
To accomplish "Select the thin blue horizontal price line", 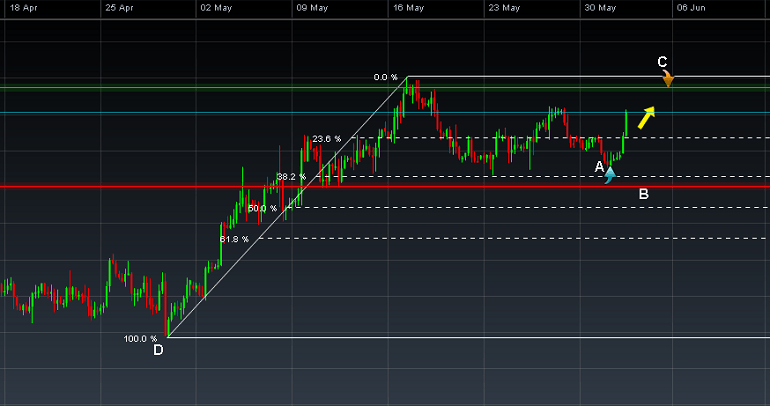I will point(385,113).
